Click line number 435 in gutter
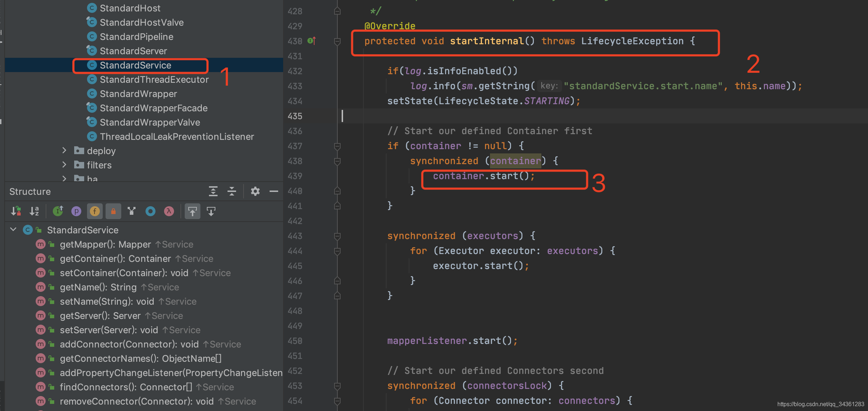The image size is (868, 411). [295, 116]
